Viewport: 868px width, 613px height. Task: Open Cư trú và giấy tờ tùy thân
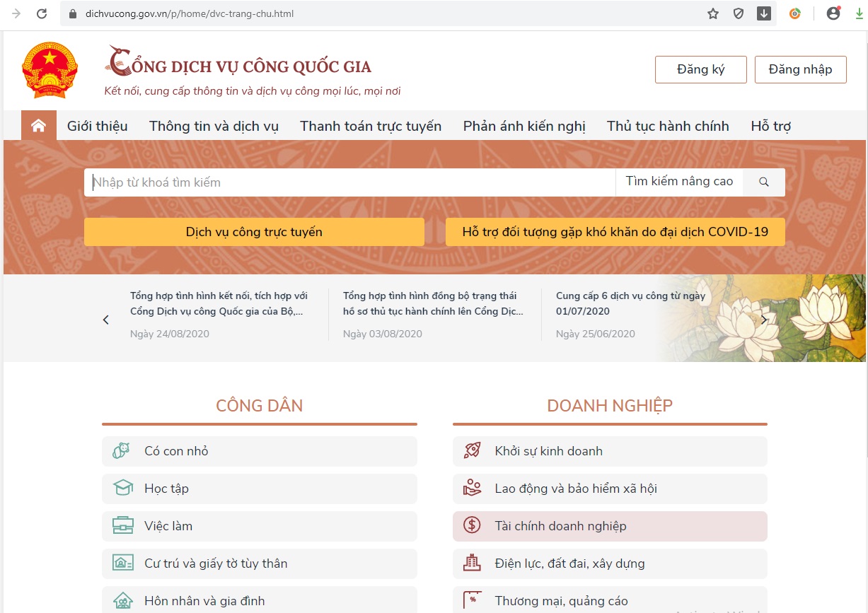pos(260,564)
